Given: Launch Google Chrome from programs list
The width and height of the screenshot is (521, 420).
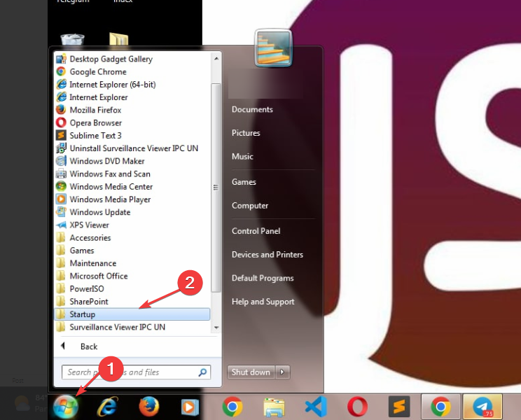Looking at the screenshot, I should click(x=132, y=71).
